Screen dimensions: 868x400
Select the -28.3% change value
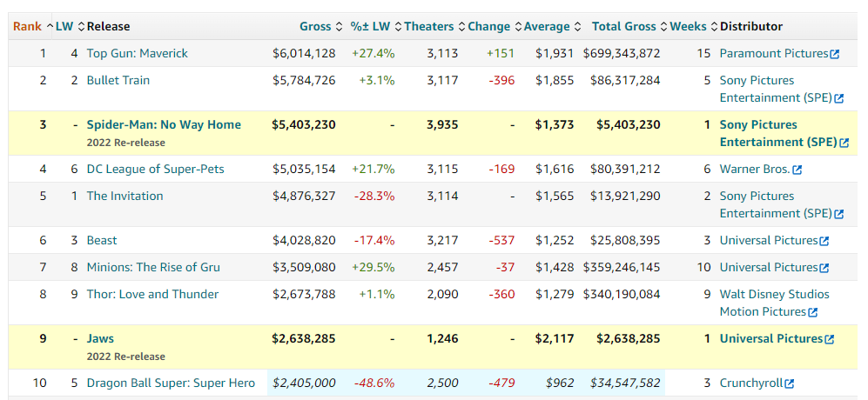[374, 197]
